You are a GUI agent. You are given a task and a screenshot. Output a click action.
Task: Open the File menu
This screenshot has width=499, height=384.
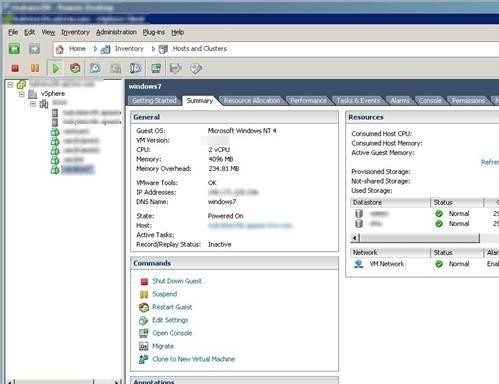click(13, 32)
